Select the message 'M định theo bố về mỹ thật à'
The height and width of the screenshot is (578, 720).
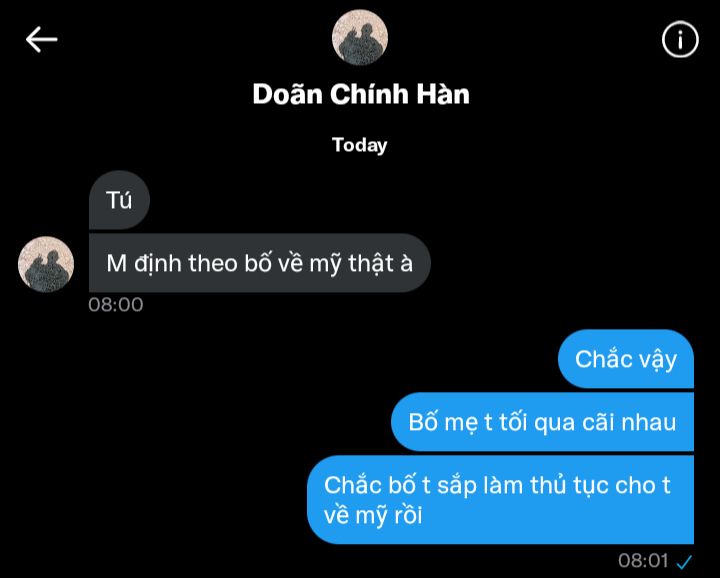pos(260,263)
